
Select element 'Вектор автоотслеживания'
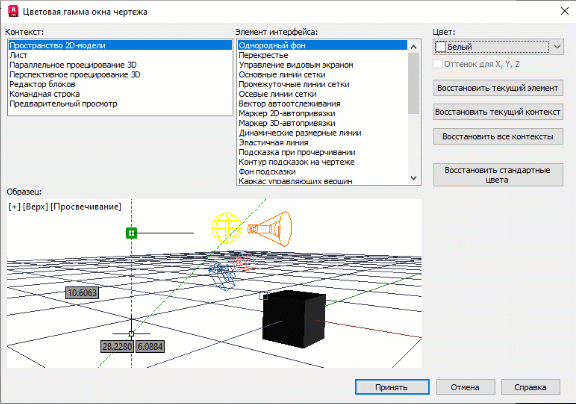point(322,104)
